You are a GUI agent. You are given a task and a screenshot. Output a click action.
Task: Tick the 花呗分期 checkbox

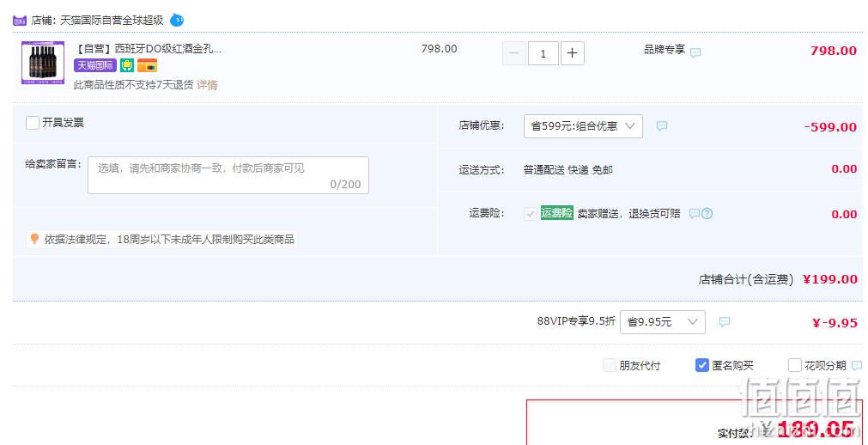794,365
